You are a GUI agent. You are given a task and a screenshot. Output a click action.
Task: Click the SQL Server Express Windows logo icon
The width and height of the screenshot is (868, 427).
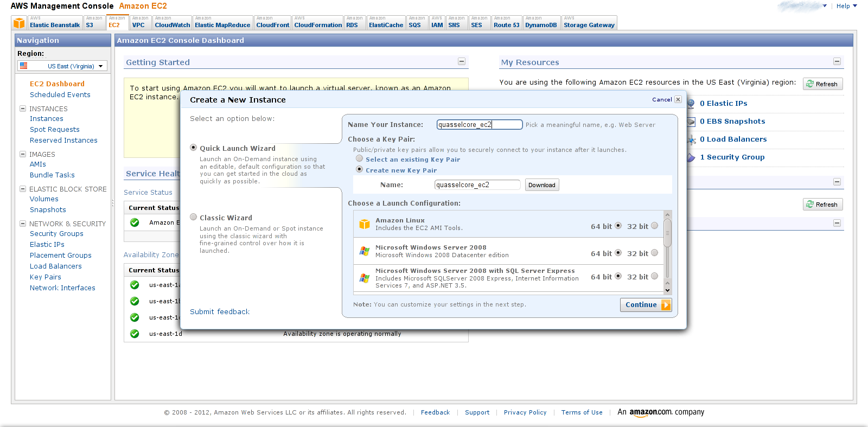pyautogui.click(x=365, y=278)
